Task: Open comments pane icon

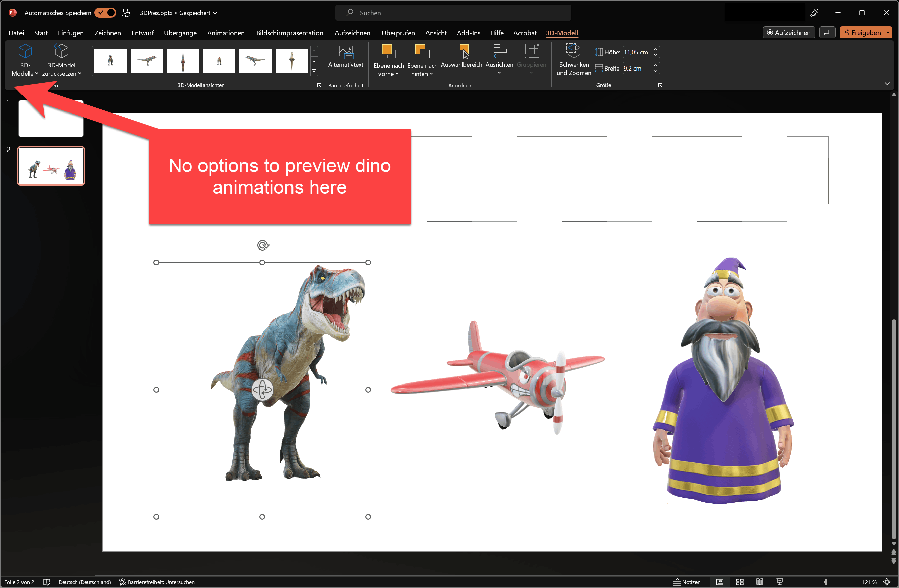Action: 827,33
